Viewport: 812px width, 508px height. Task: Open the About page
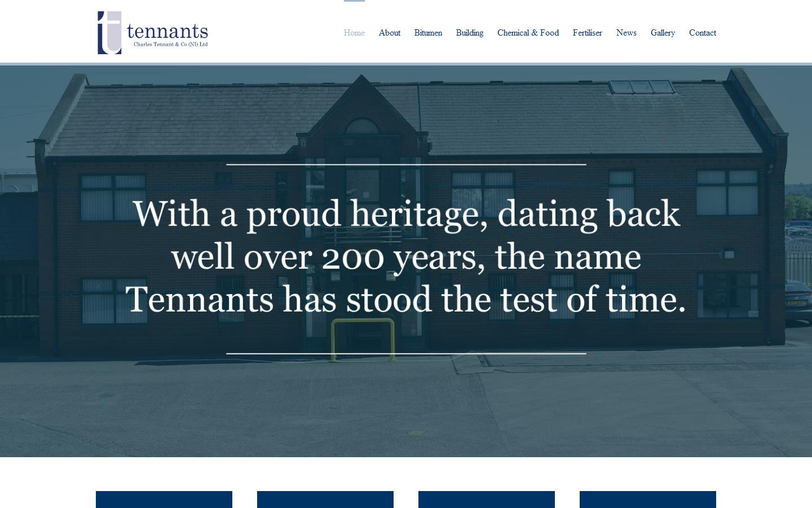[x=389, y=33]
